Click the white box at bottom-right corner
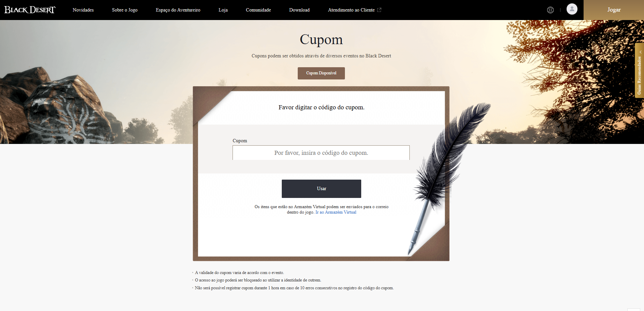The image size is (644, 311). [x=633, y=309]
